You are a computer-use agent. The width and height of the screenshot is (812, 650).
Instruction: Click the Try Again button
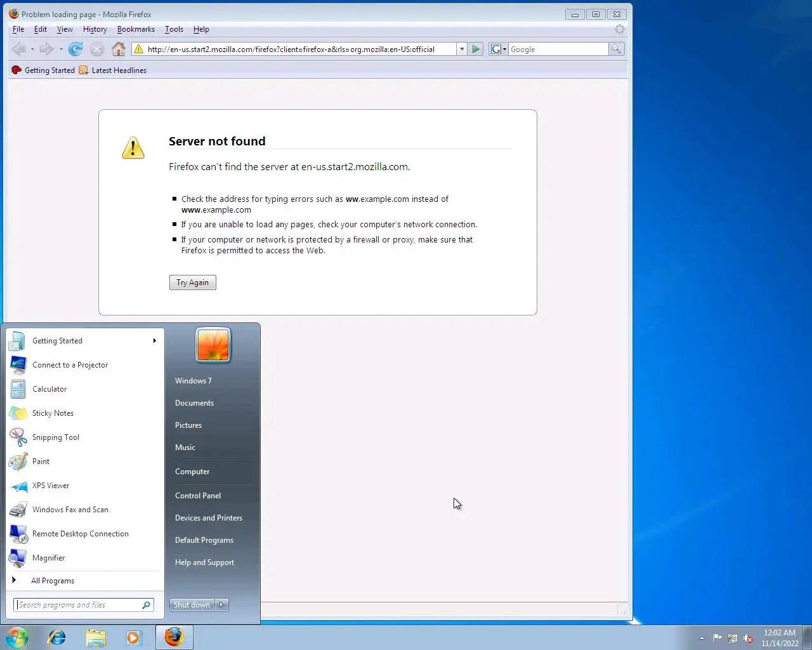[x=193, y=282]
